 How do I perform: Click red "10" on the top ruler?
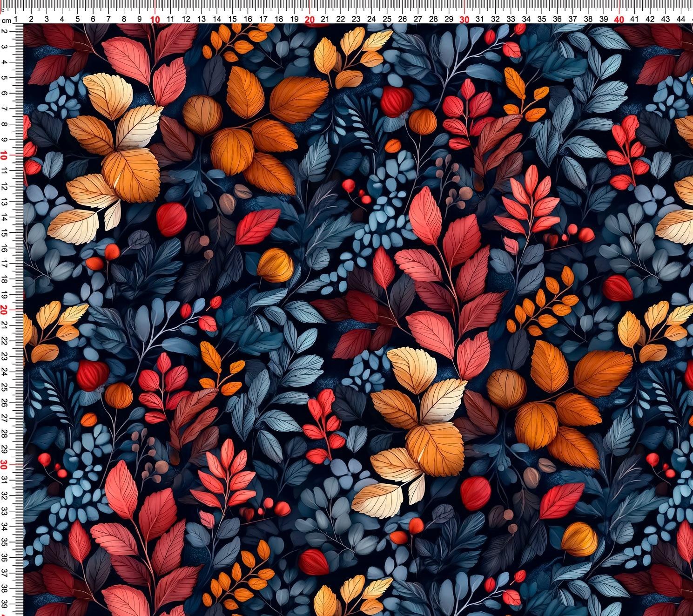[155, 19]
